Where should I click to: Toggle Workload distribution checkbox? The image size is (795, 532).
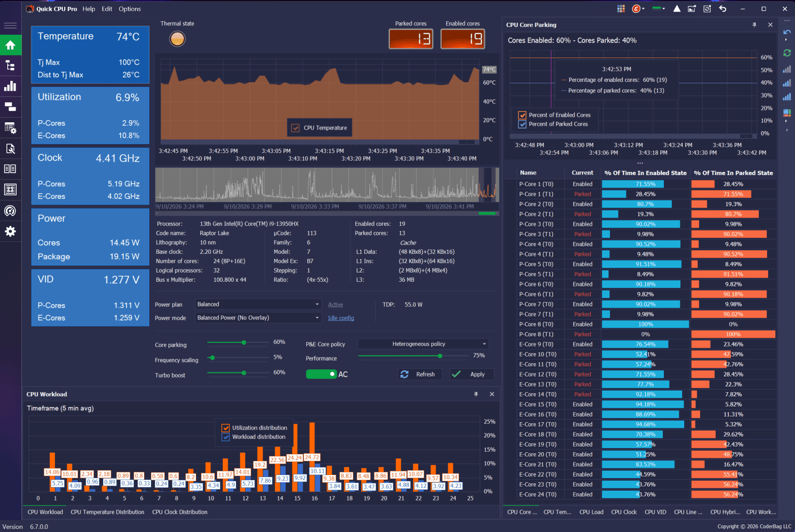click(225, 437)
